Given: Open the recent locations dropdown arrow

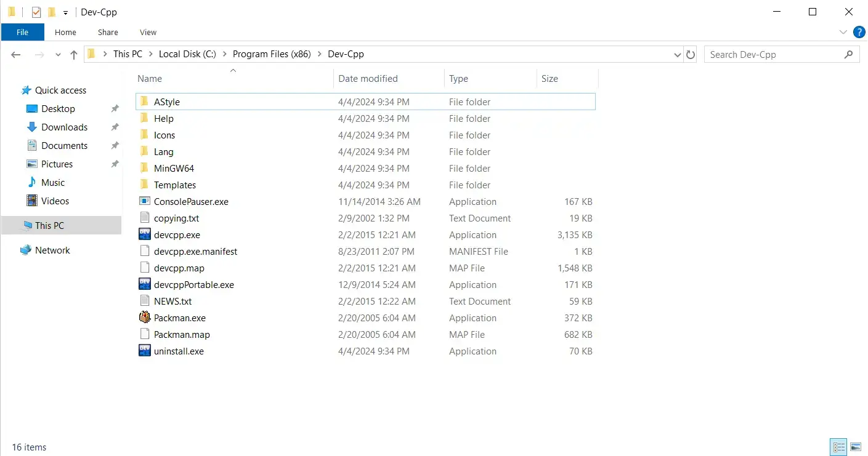Looking at the screenshot, I should (59, 55).
